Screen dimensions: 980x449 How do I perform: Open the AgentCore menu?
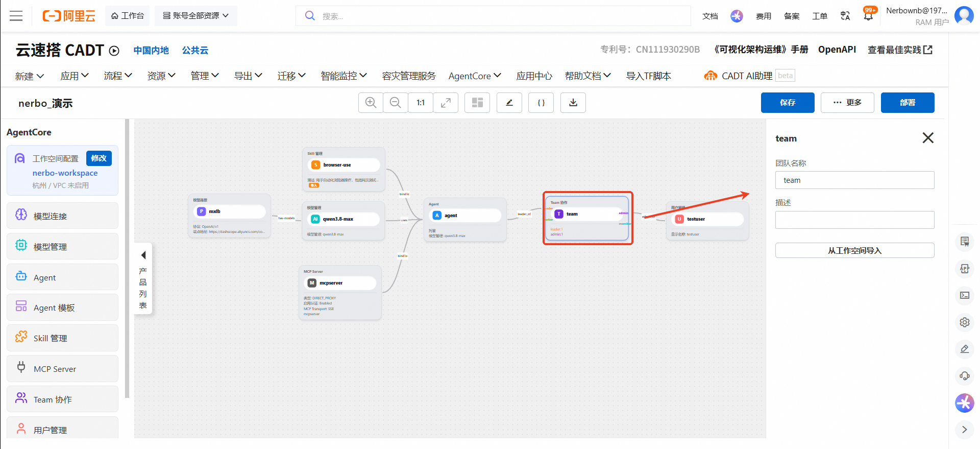[x=475, y=76]
